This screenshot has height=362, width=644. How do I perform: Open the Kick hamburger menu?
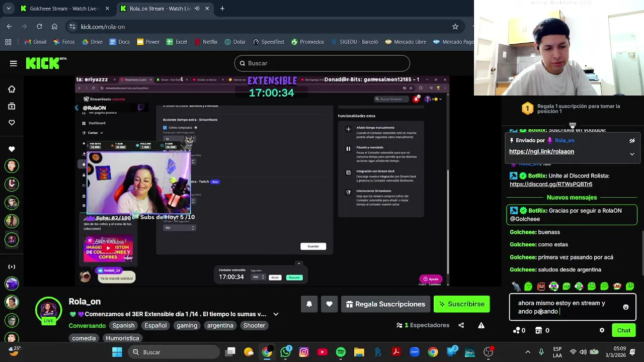tap(14, 63)
